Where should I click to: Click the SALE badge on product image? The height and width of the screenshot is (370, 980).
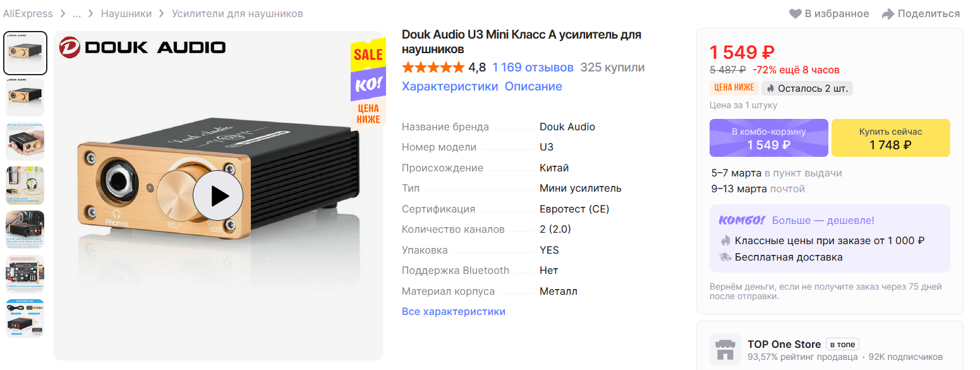pos(368,54)
